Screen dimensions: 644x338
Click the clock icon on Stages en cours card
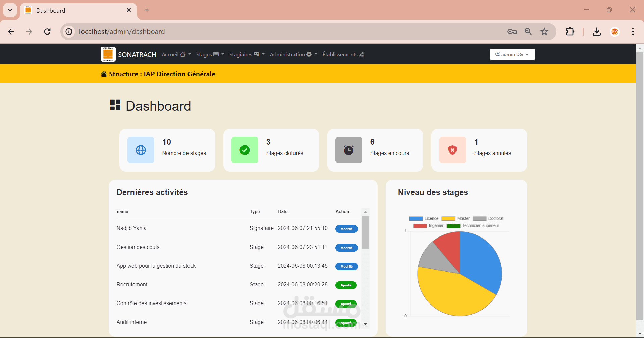tap(348, 150)
